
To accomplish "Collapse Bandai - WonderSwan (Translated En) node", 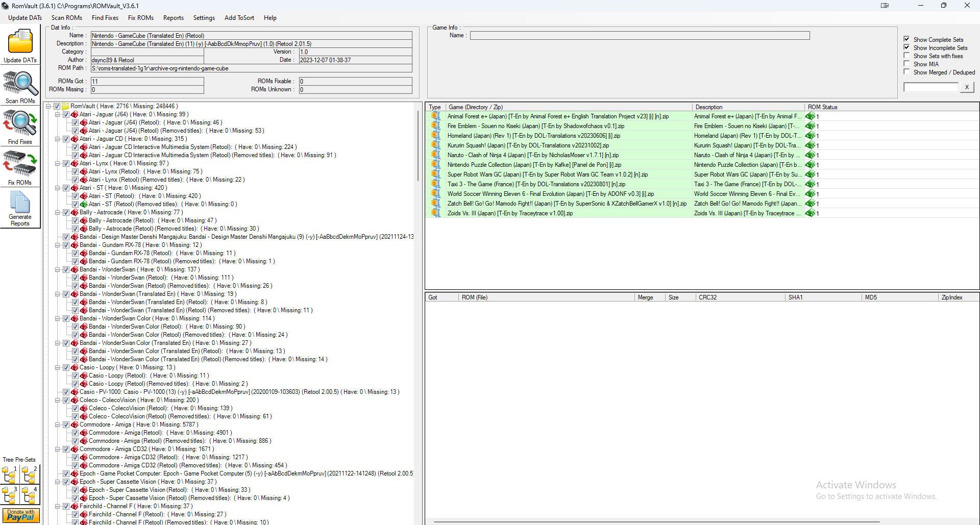I will (58, 294).
